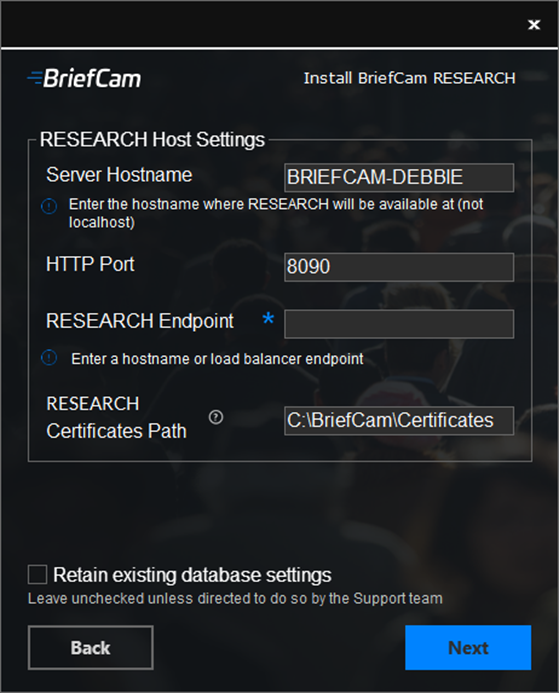Select the HTTP Port field

[399, 267]
